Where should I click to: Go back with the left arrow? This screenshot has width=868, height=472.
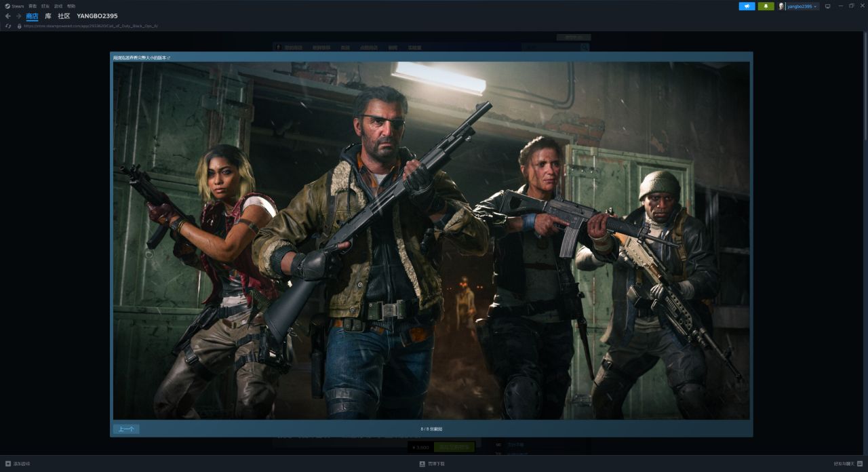click(x=8, y=16)
